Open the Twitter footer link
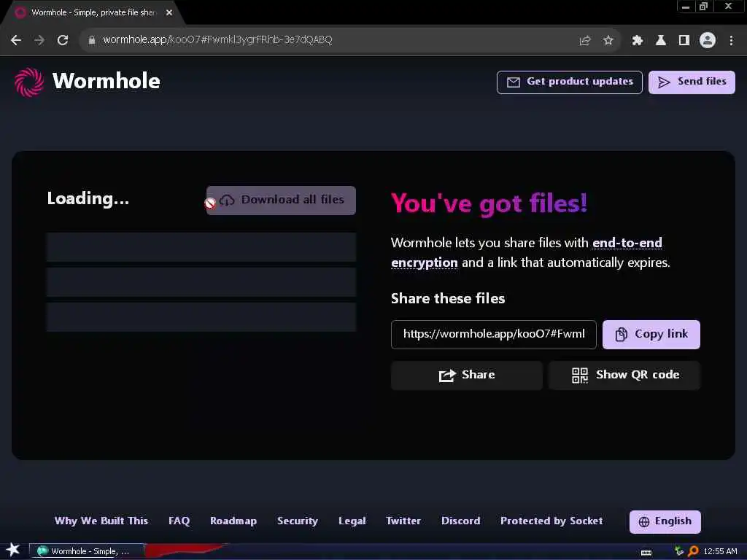The width and height of the screenshot is (747, 560). pos(403,521)
